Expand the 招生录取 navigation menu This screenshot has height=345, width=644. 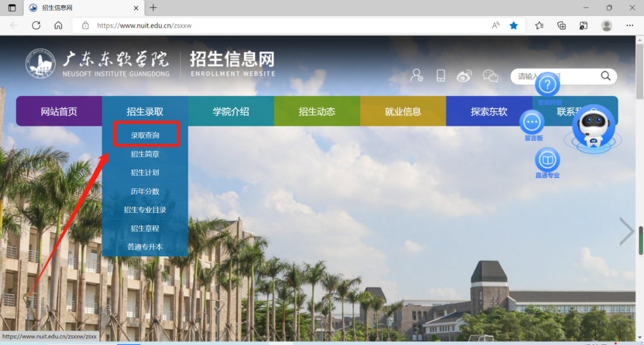point(145,111)
